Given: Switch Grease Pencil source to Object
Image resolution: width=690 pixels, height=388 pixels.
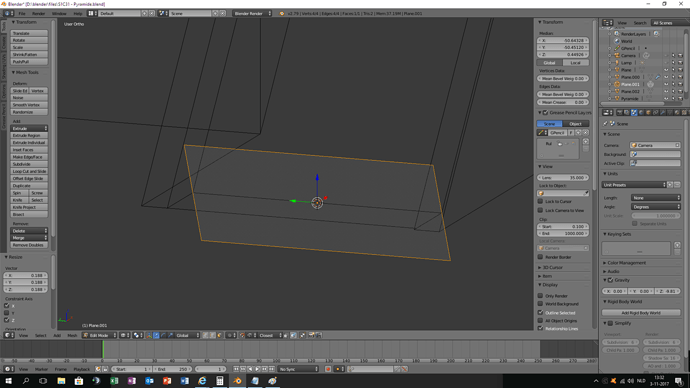Looking at the screenshot, I should [x=576, y=124].
